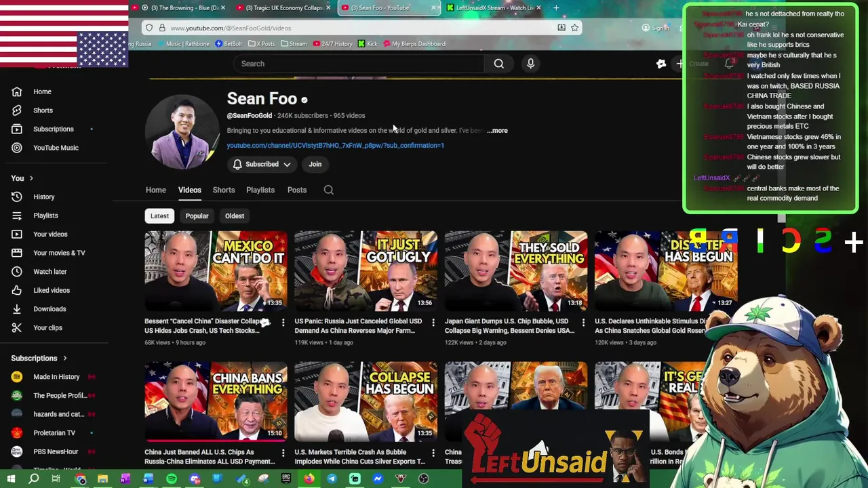868x488 pixels.
Task: Open the channel Playlists tab
Action: [x=260, y=190]
